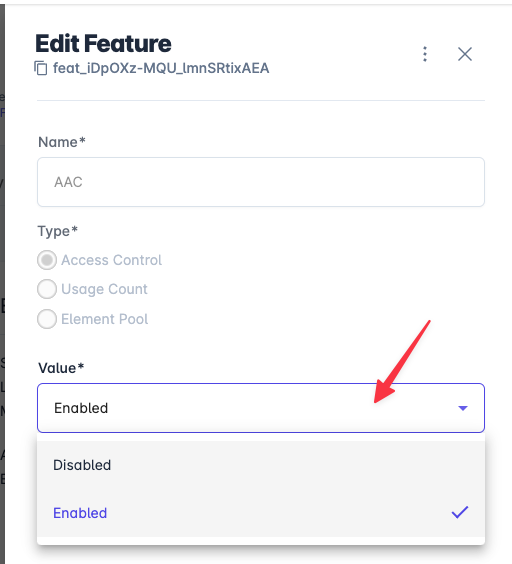This screenshot has width=512, height=564.
Task: Click the Name* field label
Action: click(62, 142)
